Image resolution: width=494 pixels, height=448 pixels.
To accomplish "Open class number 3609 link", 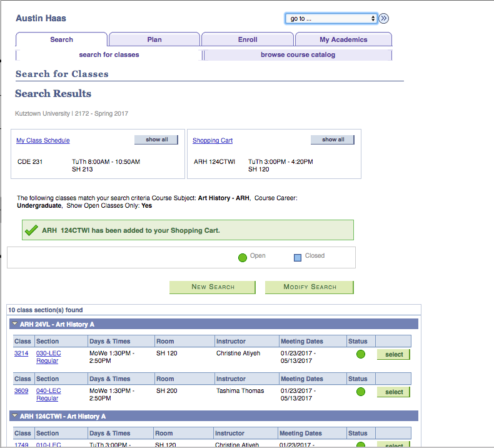I will pos(21,391).
